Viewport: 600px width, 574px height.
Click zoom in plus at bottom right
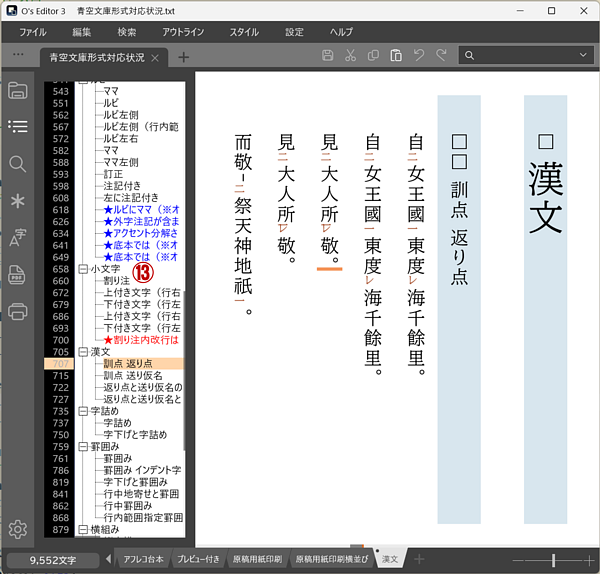point(590,561)
